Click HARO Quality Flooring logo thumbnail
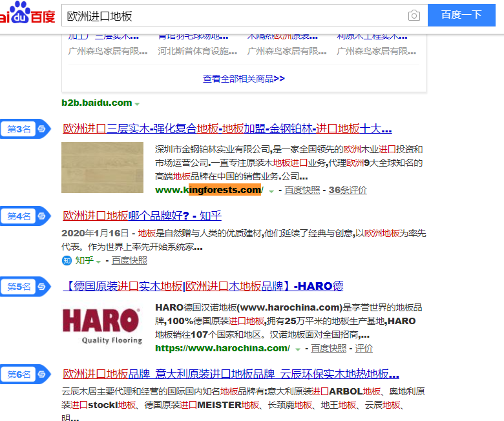The image size is (504, 421). [x=102, y=325]
